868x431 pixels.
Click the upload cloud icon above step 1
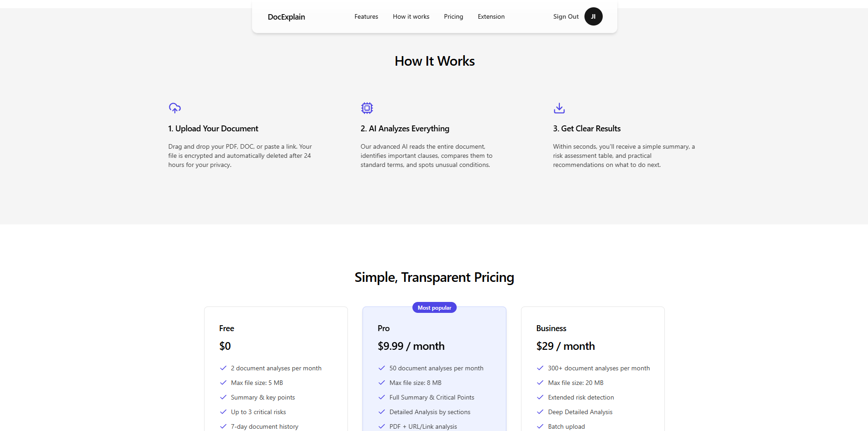(175, 108)
